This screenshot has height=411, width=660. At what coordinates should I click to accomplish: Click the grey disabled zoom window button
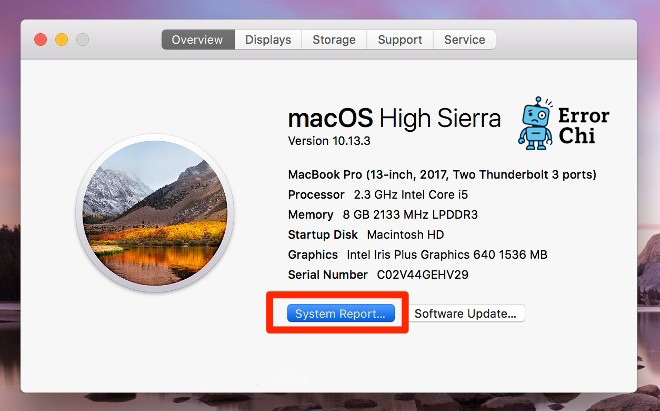[x=81, y=40]
